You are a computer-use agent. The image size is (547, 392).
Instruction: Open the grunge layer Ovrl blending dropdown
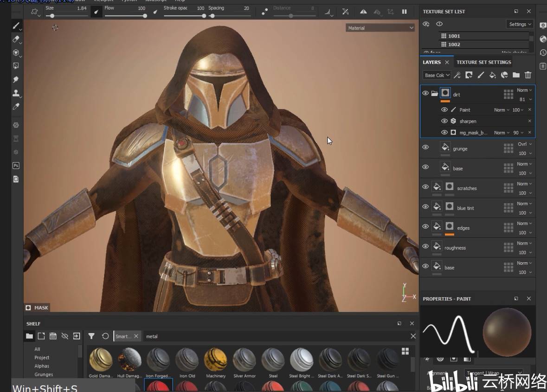tap(525, 144)
